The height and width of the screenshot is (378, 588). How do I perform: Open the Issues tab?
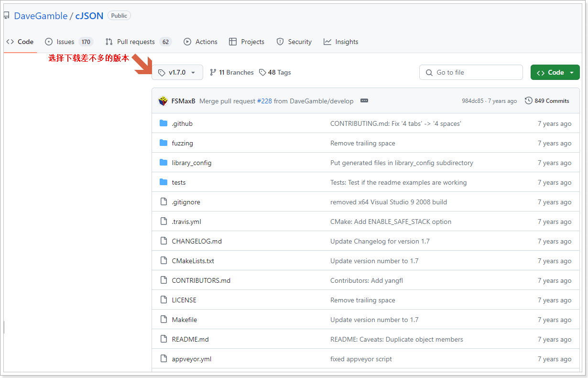pos(69,42)
